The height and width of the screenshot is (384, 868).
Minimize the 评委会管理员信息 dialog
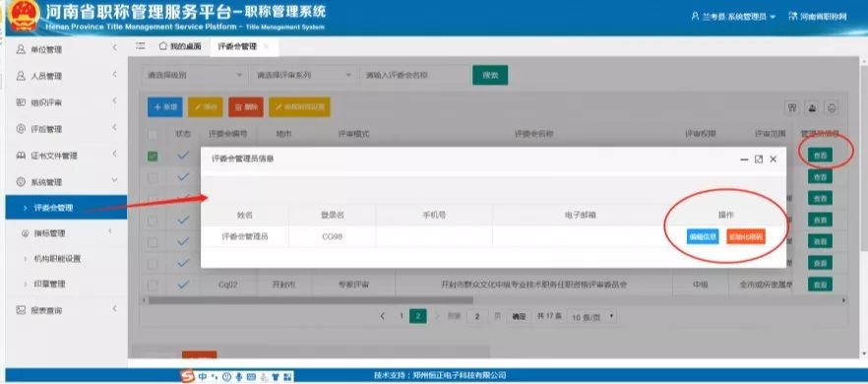pyautogui.click(x=745, y=160)
